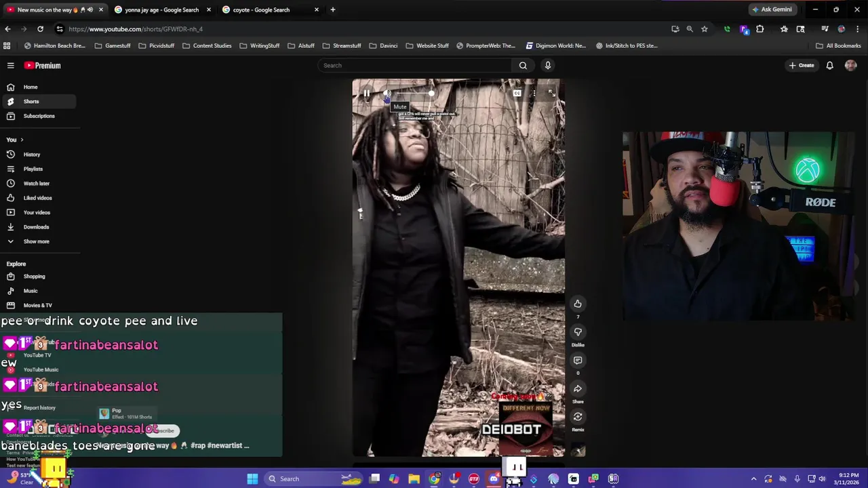Remix this Short
This screenshot has height=488, width=868.
point(578,417)
